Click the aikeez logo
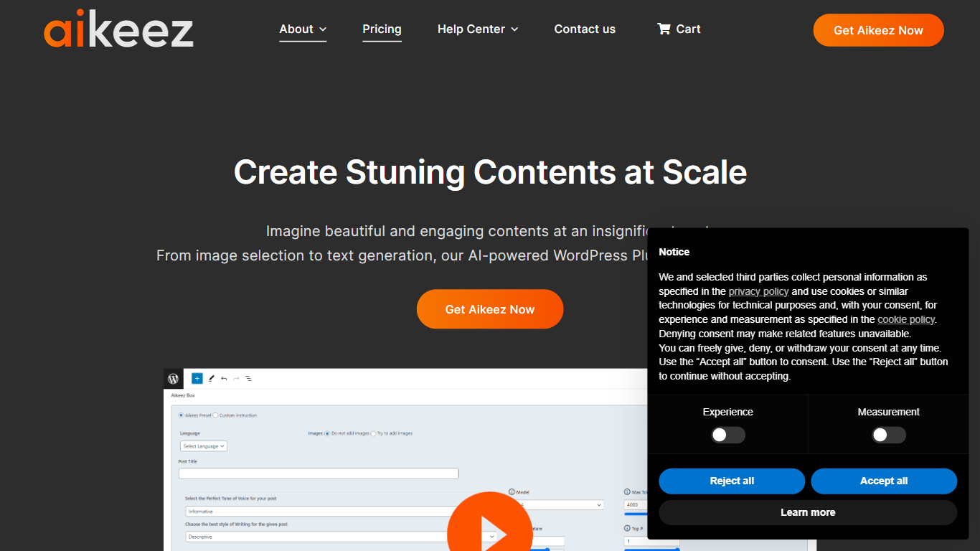 click(x=119, y=29)
